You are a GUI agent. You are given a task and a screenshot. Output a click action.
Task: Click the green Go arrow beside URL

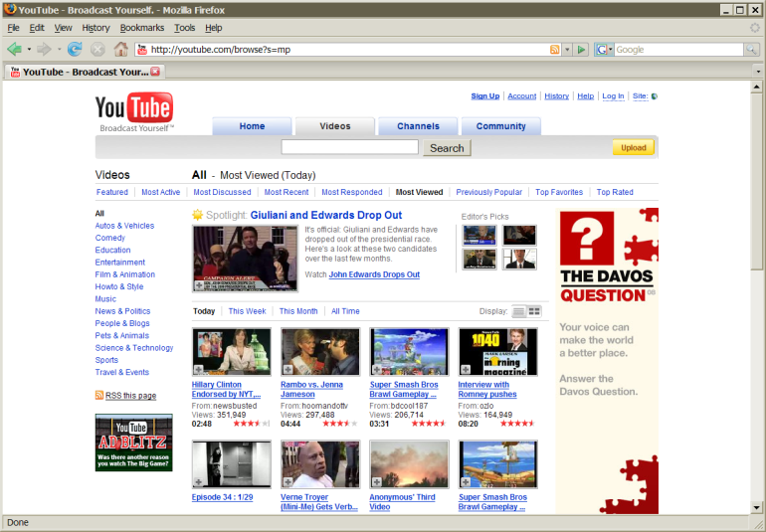tap(581, 50)
